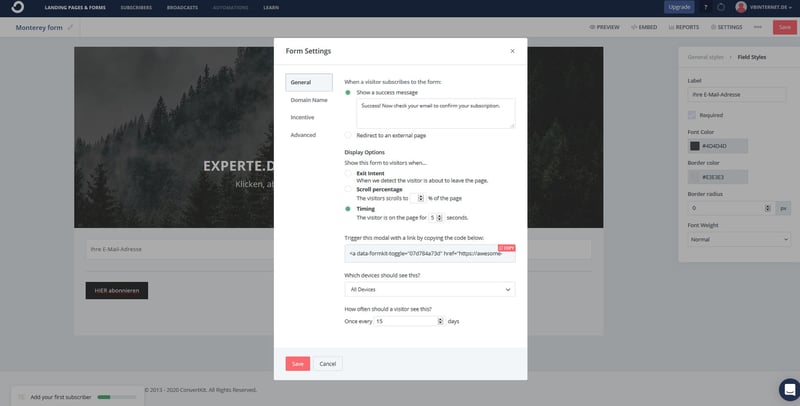Viewport: 800px width, 406px height.
Task: Open the Reports toolbar item
Action: point(684,27)
